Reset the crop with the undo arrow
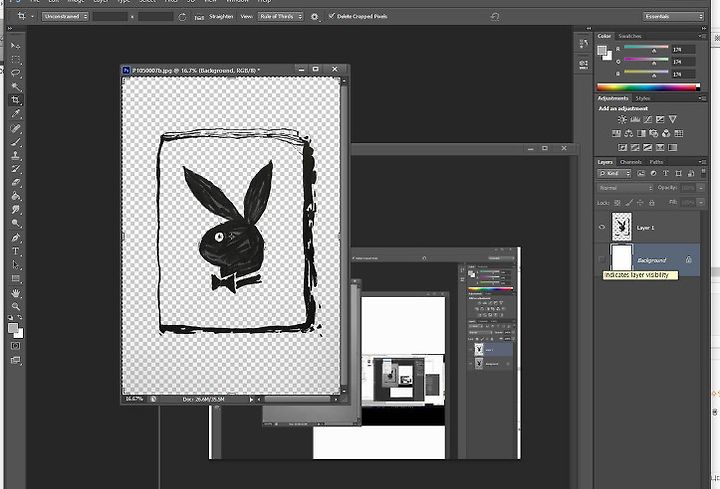 495,17
